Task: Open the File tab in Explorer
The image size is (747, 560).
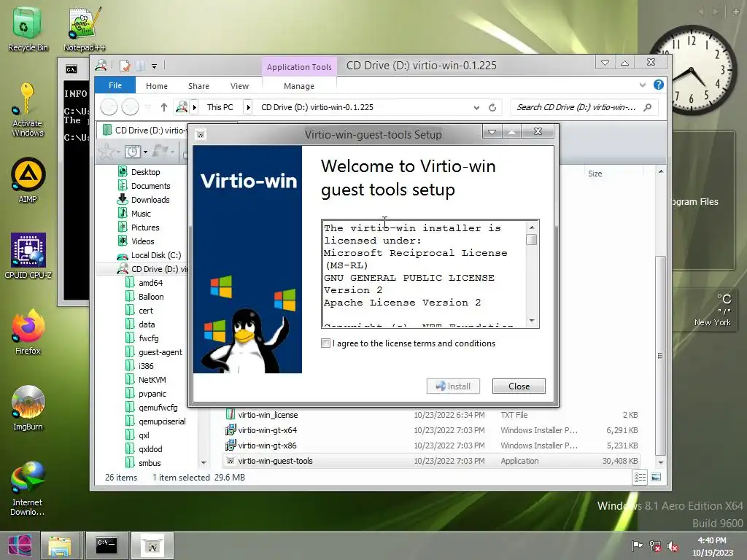Action: [x=115, y=85]
